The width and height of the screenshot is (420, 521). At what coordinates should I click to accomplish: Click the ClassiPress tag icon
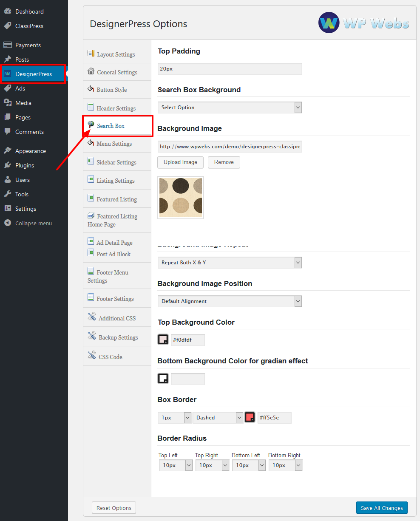click(x=8, y=26)
